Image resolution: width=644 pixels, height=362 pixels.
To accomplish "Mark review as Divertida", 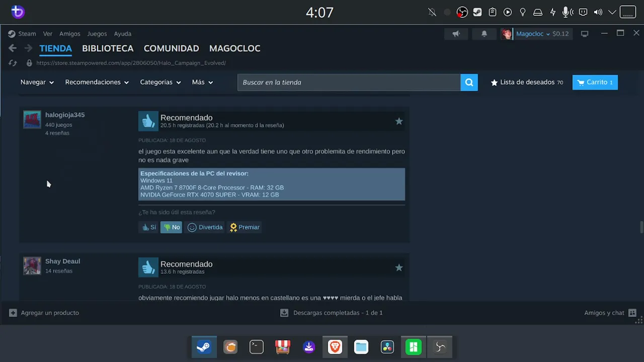I will [205, 227].
